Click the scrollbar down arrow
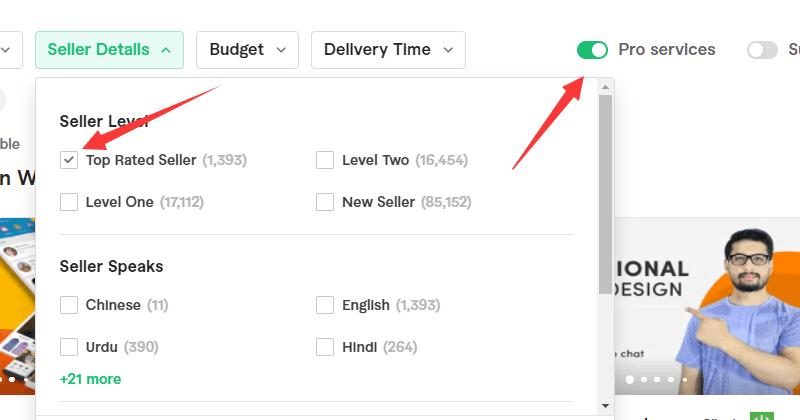This screenshot has height=420, width=800. pyautogui.click(x=605, y=405)
